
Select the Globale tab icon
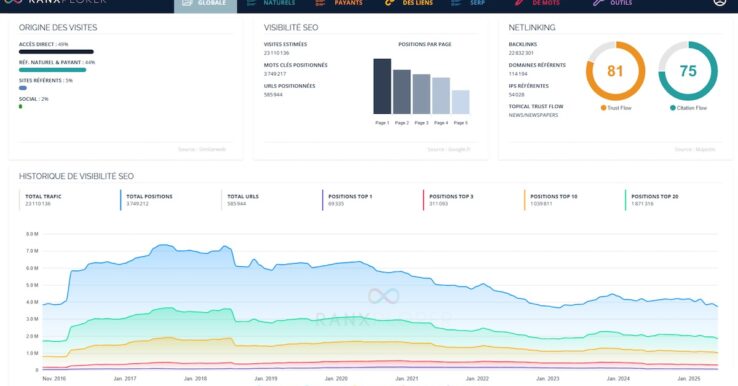[187, 2]
